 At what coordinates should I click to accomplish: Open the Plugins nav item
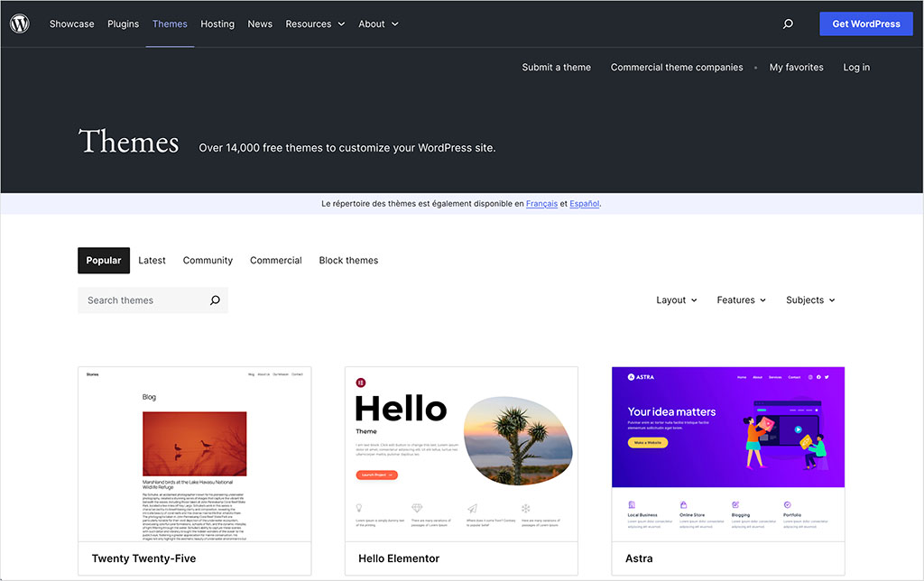point(123,23)
